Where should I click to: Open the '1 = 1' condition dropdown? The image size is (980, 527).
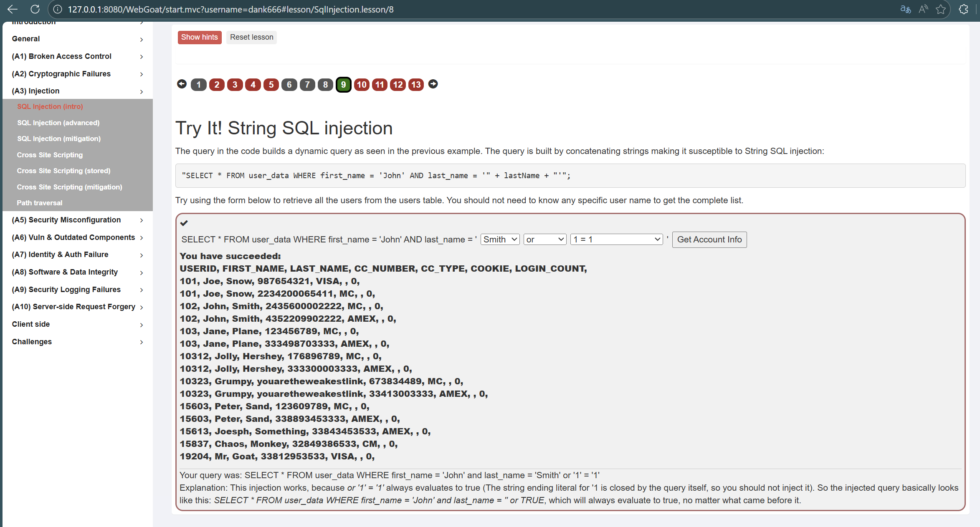pyautogui.click(x=616, y=240)
